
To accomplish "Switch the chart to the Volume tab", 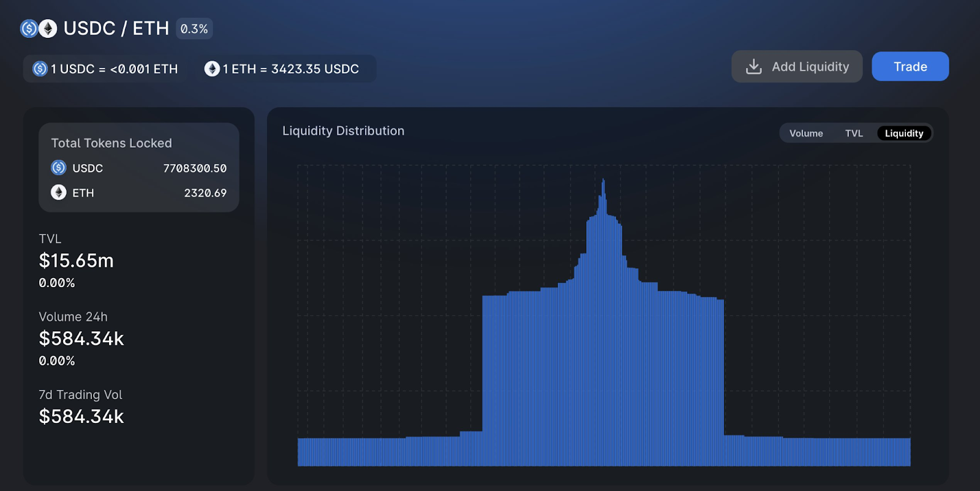I will pyautogui.click(x=806, y=133).
